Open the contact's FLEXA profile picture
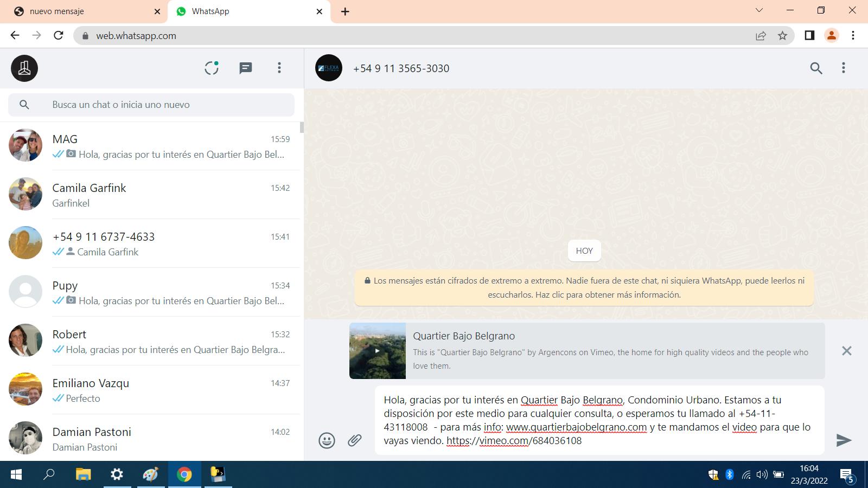This screenshot has height=488, width=868. [x=329, y=68]
